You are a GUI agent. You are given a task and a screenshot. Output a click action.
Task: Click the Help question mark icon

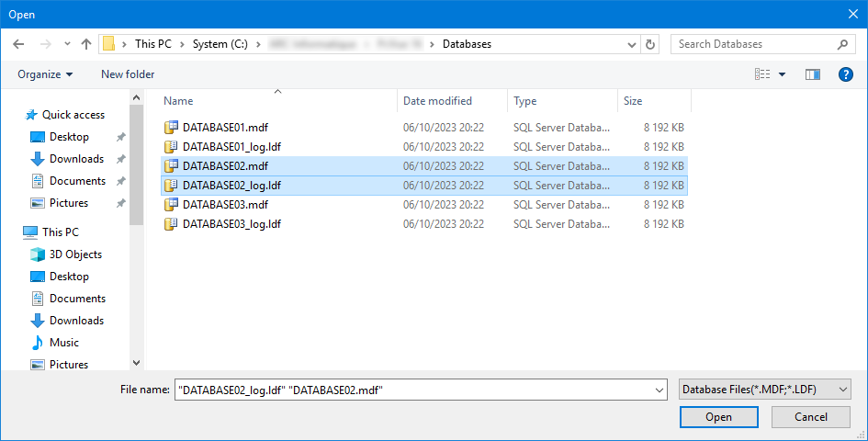point(846,74)
